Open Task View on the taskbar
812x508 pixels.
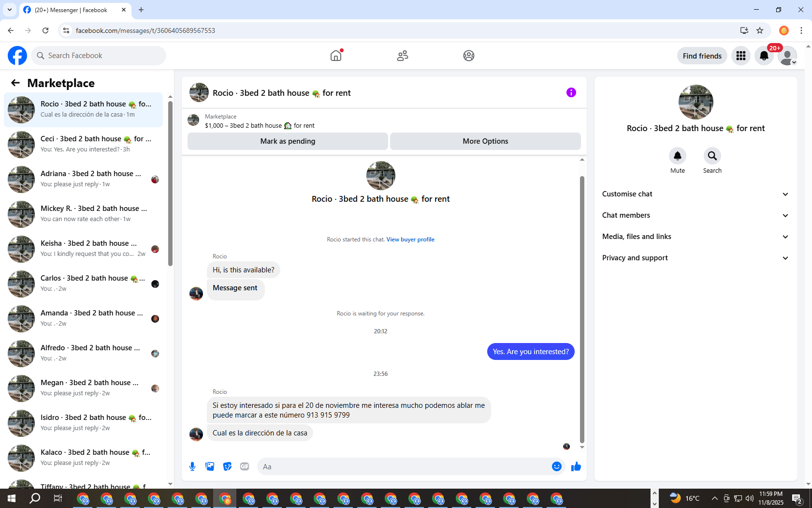(x=58, y=498)
